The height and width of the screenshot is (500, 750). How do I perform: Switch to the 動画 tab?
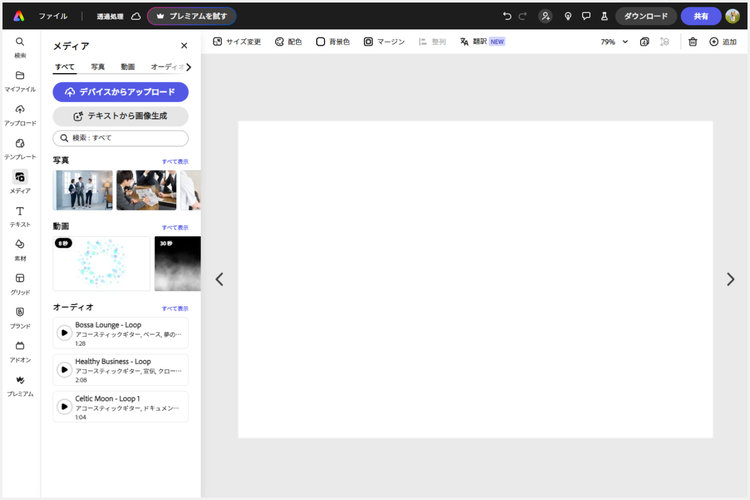point(127,67)
